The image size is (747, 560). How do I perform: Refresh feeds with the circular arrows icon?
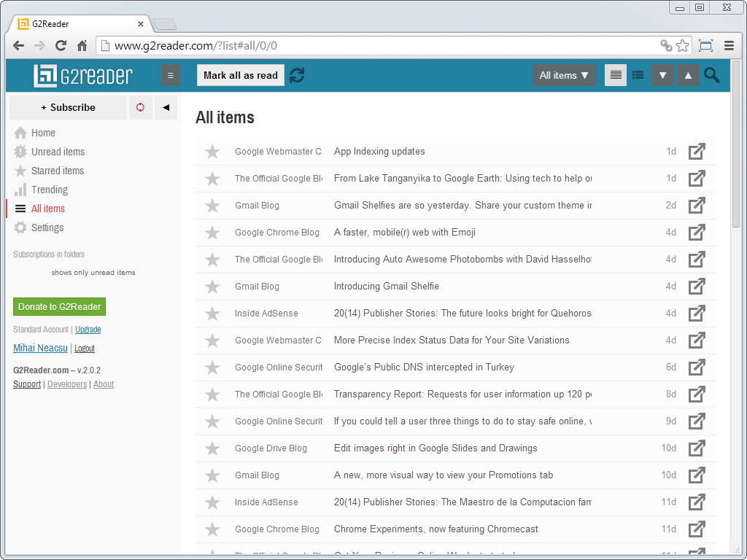pos(297,75)
